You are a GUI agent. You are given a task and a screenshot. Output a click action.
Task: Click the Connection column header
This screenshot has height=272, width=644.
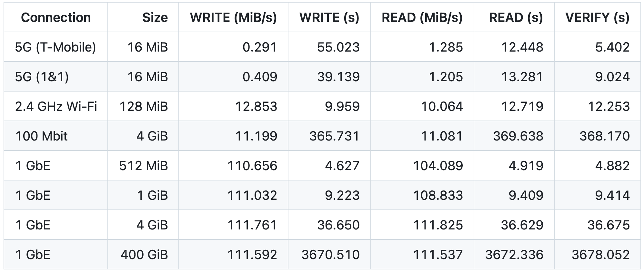click(x=56, y=17)
